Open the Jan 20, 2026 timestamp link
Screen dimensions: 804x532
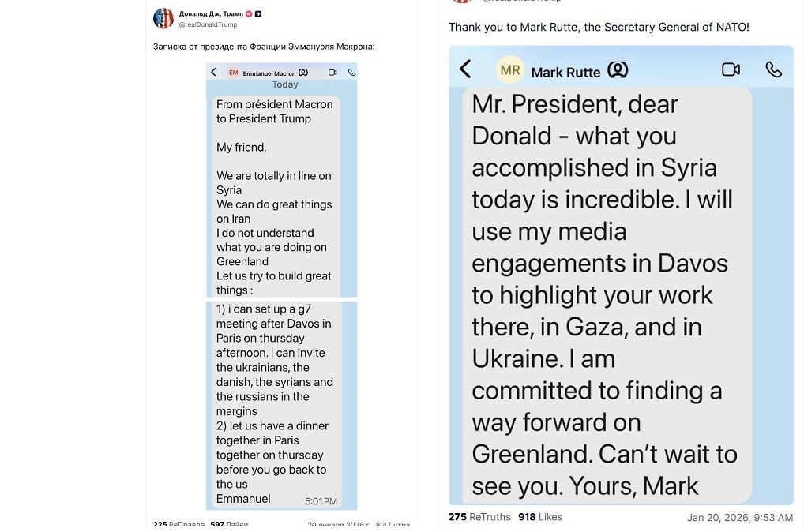(739, 518)
